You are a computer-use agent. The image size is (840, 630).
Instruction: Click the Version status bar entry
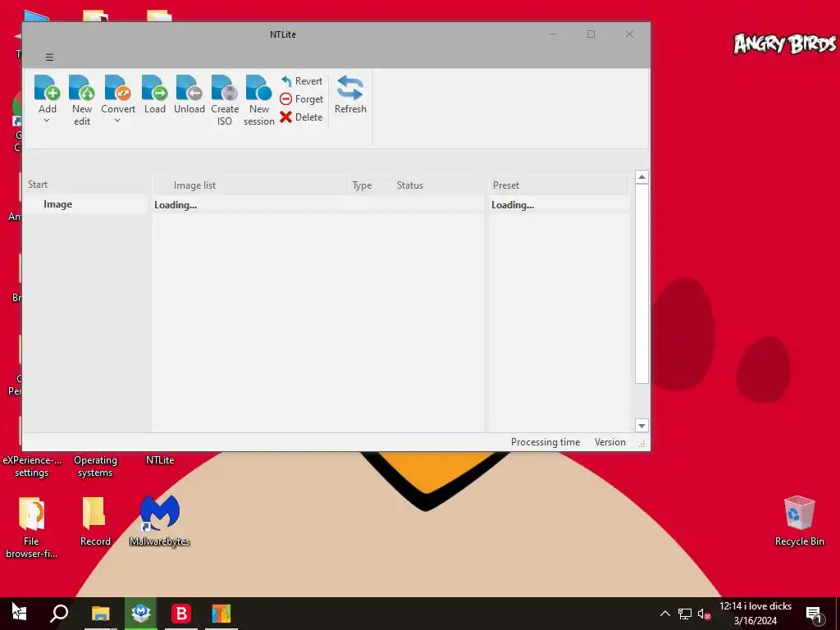(x=609, y=442)
